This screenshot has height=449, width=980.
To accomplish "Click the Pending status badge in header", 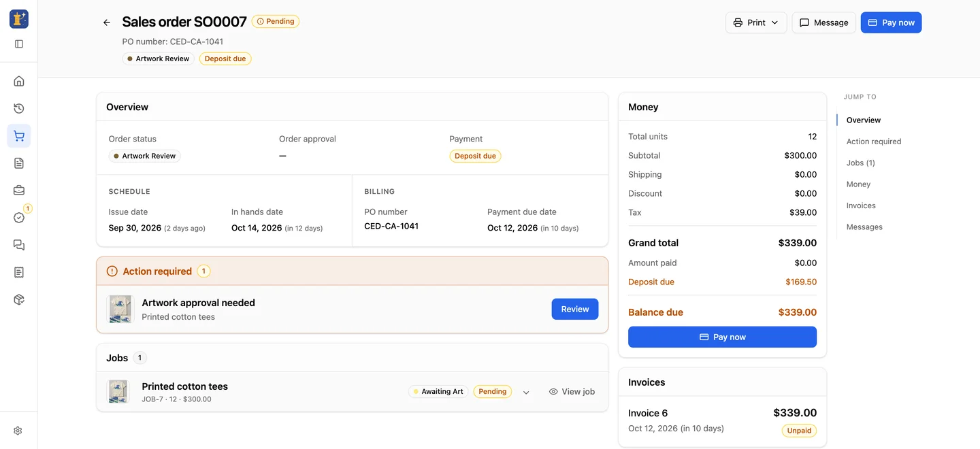I will point(276,22).
